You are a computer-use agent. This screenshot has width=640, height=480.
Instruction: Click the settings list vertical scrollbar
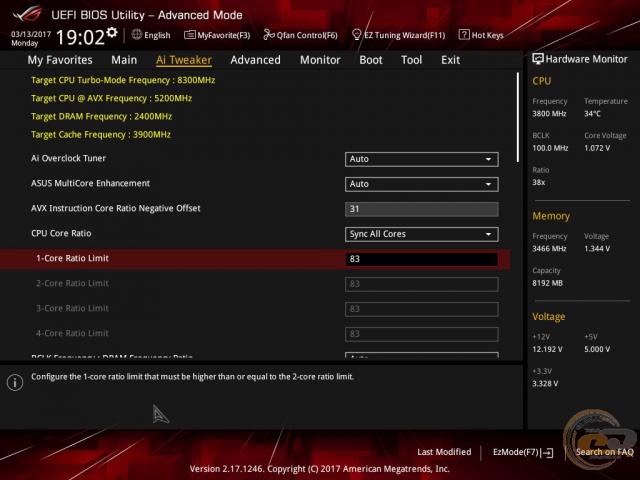coord(518,118)
